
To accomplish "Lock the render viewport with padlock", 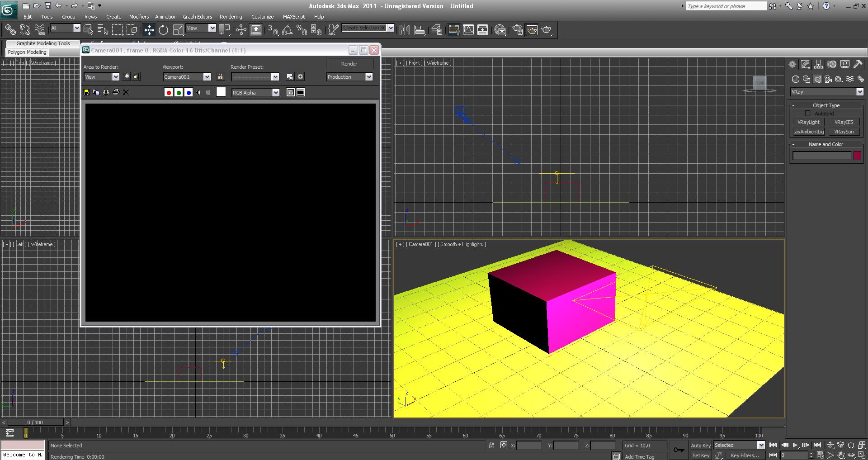I will [220, 77].
